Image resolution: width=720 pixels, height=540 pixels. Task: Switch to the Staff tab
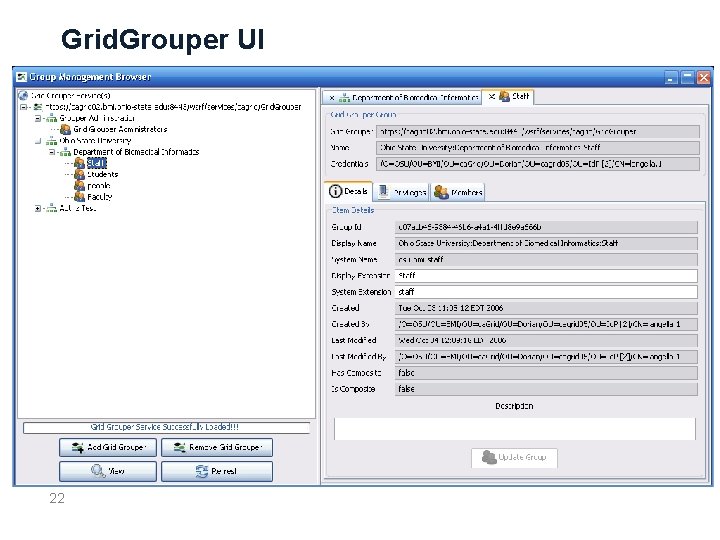508,96
